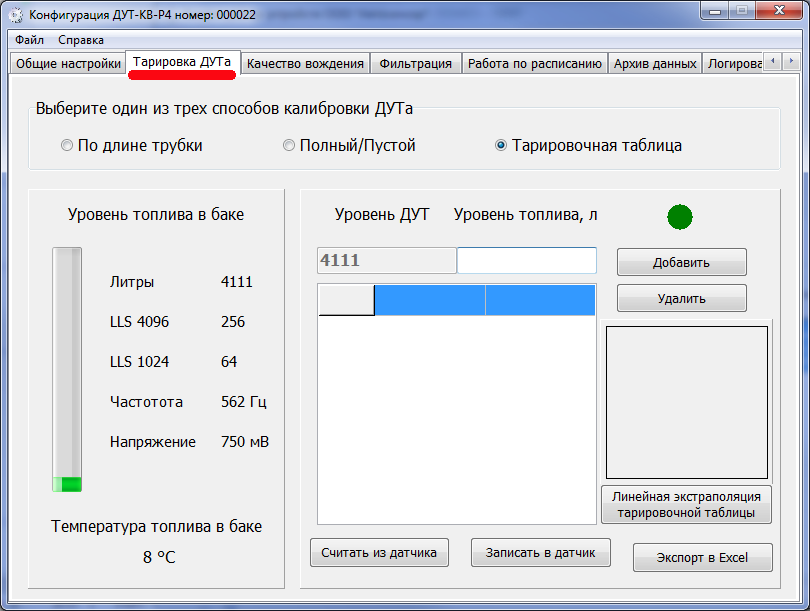Image resolution: width=810 pixels, height=611 pixels.
Task: Click the Добавить button
Action: tap(681, 262)
